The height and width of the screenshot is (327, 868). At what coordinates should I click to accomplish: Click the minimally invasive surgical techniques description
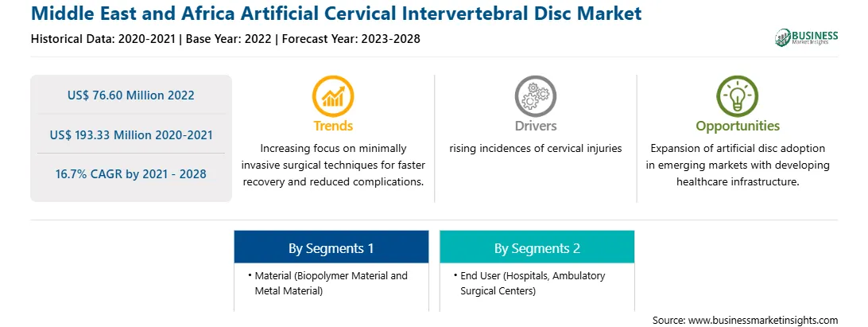pos(333,165)
